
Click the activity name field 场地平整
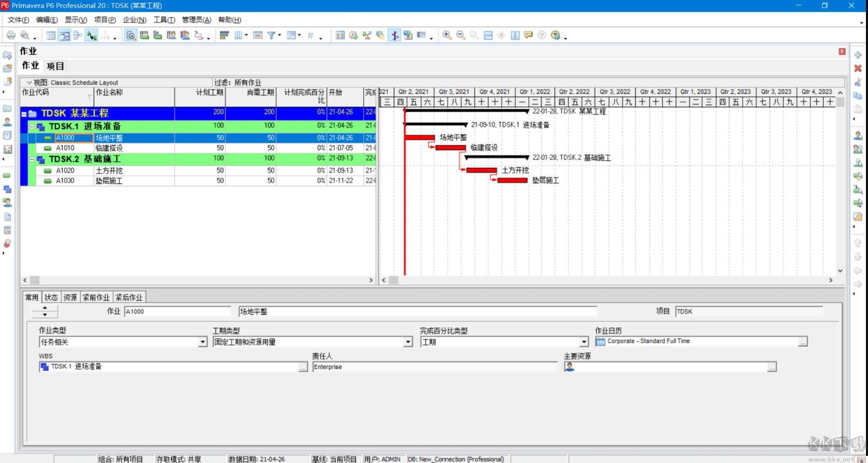point(418,311)
